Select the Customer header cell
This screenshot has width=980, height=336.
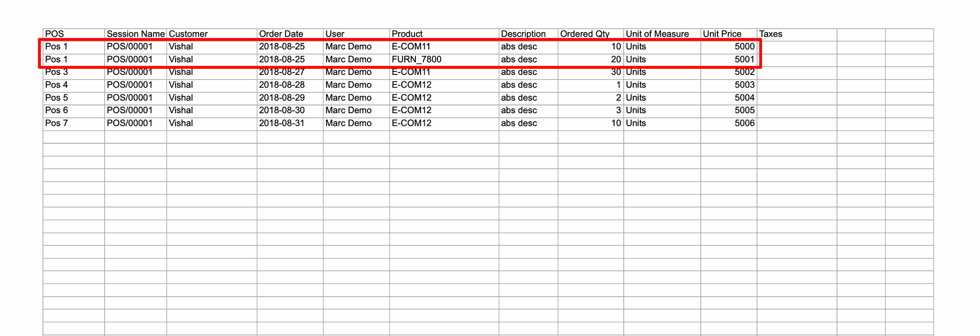[212, 34]
